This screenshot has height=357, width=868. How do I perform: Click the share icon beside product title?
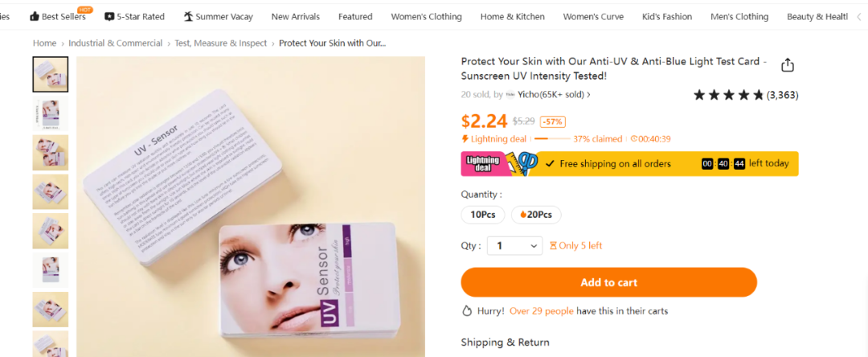click(x=788, y=66)
